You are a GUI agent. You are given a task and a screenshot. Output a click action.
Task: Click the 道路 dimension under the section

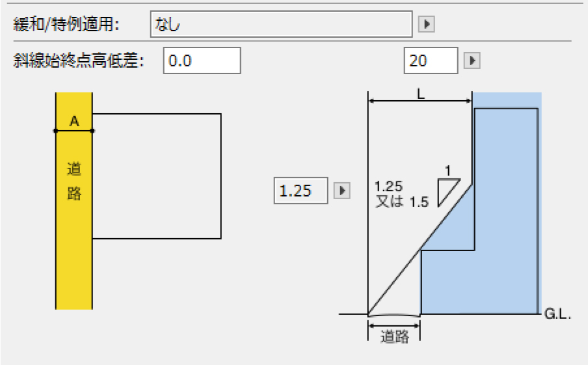click(x=394, y=336)
